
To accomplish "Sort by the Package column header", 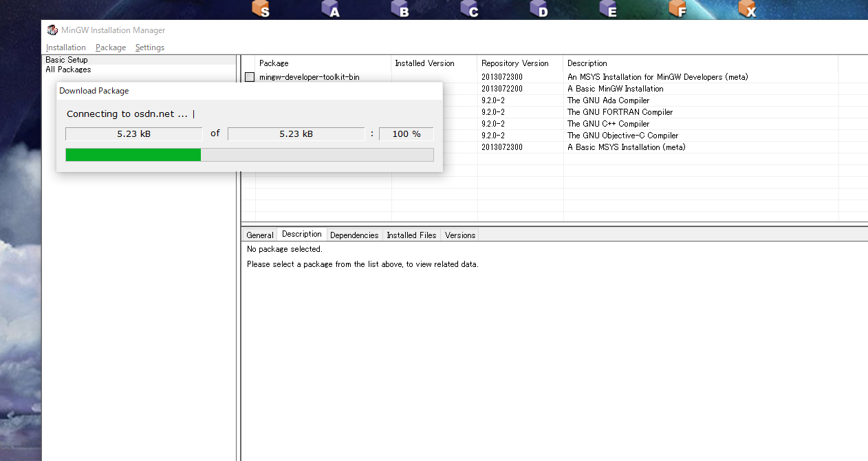I will point(323,63).
